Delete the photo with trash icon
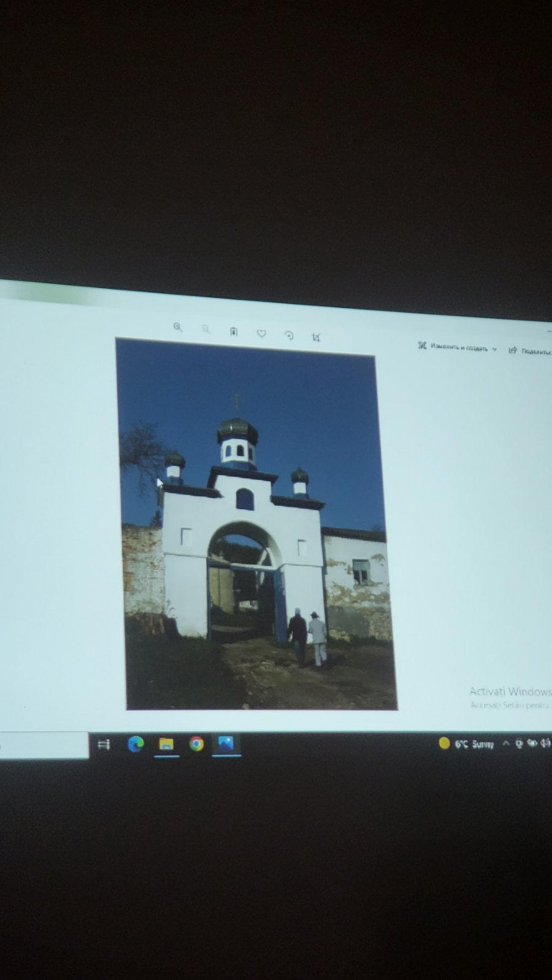The image size is (552, 980). point(234,332)
